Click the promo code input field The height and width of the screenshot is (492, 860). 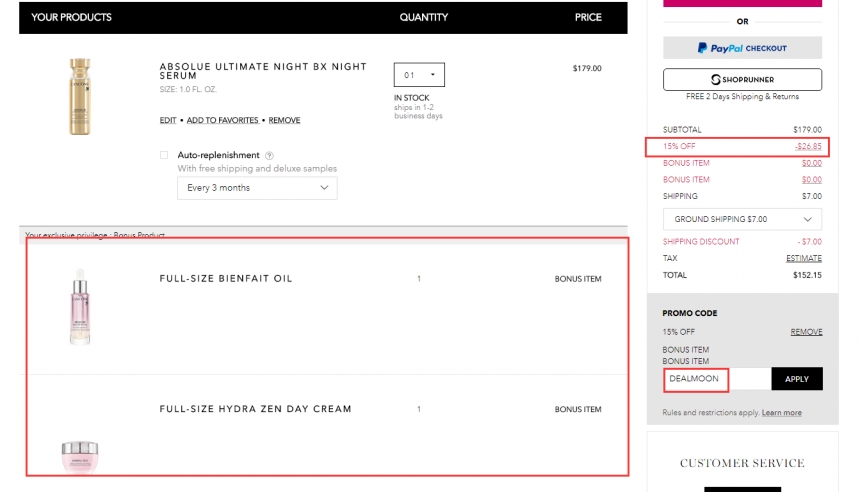point(717,379)
